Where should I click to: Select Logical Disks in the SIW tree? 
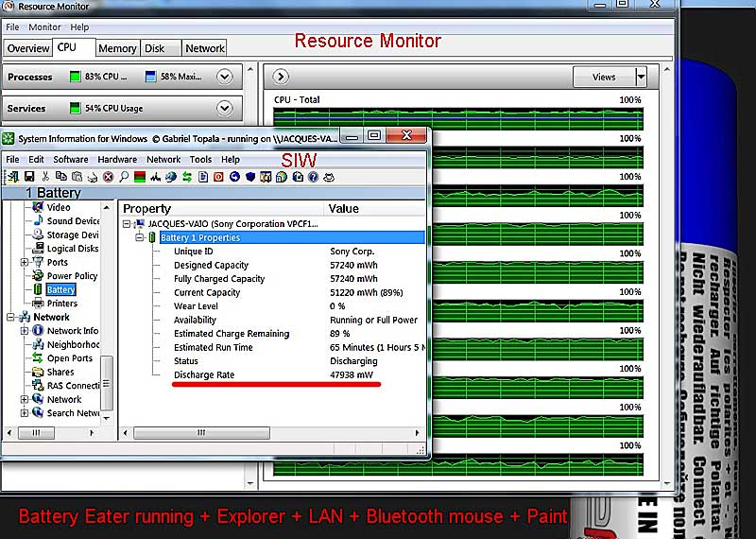click(x=73, y=249)
